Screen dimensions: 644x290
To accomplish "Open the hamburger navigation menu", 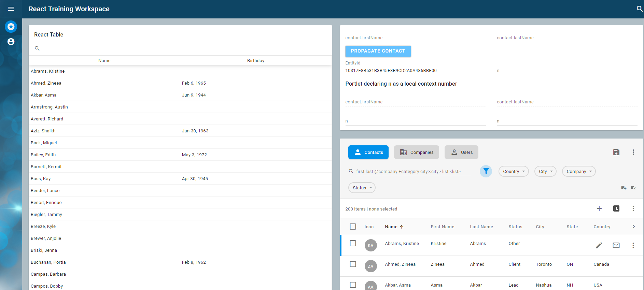I will (11, 9).
